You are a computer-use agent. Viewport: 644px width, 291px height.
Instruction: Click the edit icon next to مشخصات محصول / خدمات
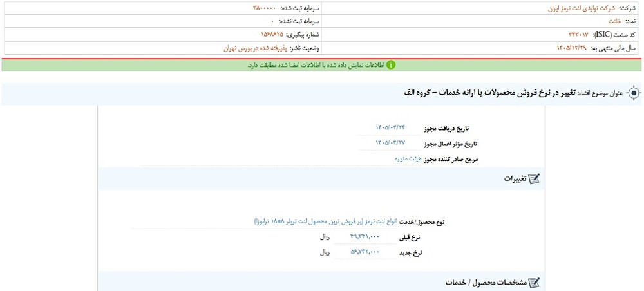coord(534,283)
